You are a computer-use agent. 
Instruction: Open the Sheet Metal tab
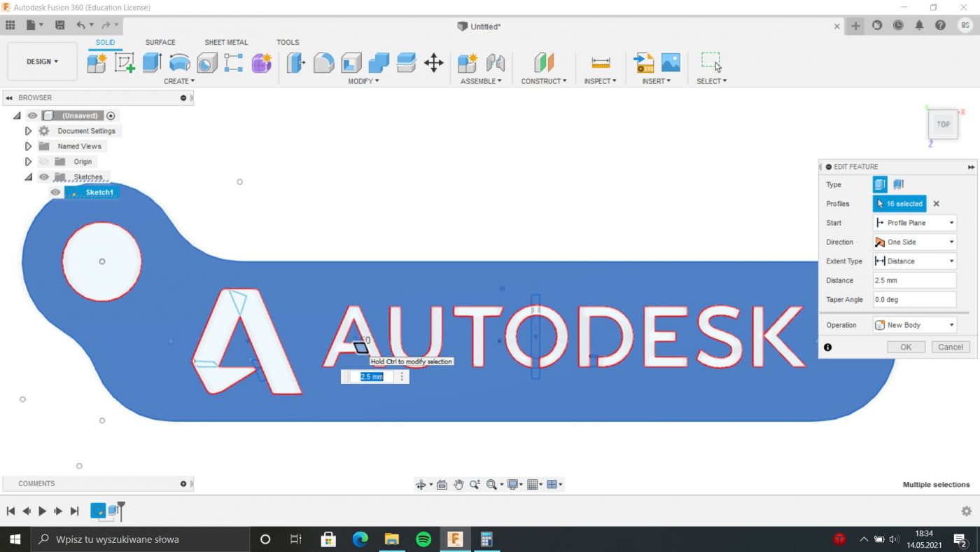click(x=226, y=42)
